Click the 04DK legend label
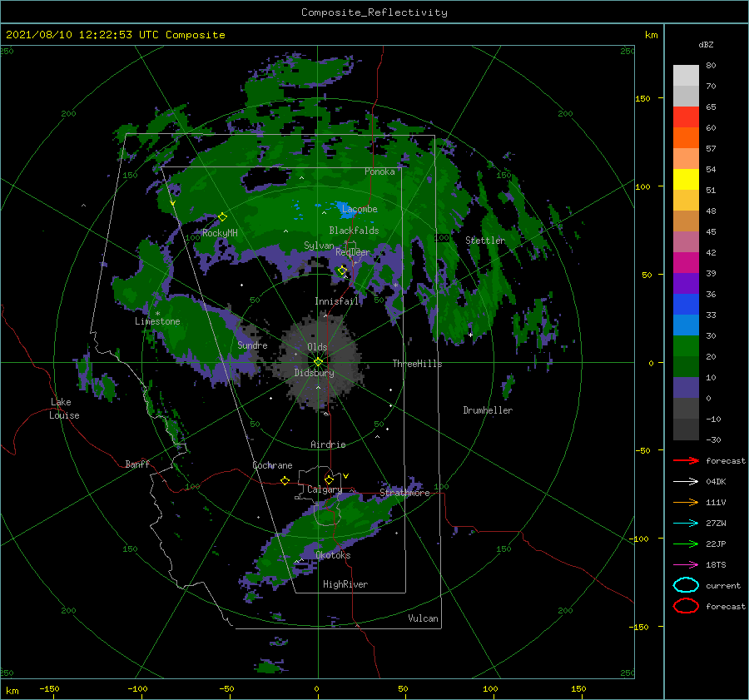This screenshot has width=749, height=700. pyautogui.click(x=716, y=481)
